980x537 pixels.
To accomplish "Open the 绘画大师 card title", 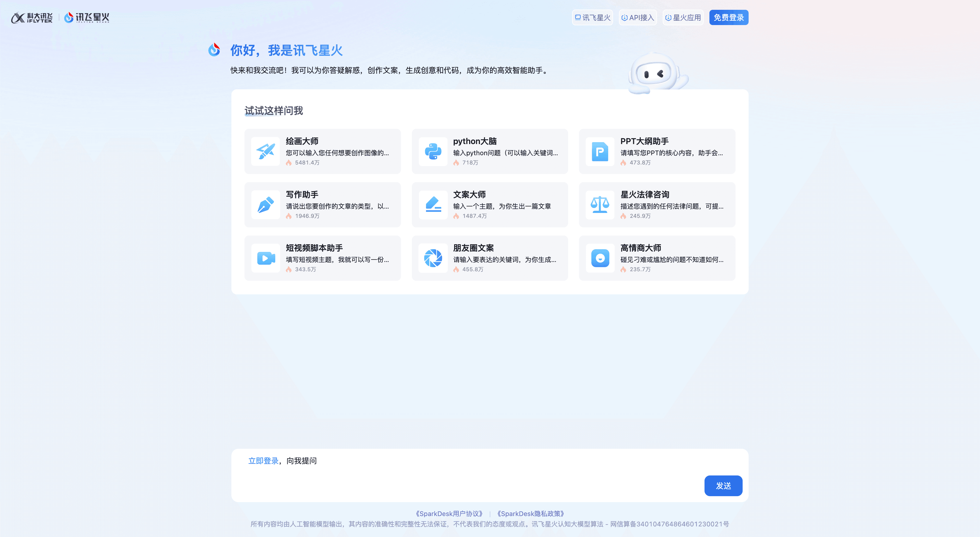I will point(302,141).
